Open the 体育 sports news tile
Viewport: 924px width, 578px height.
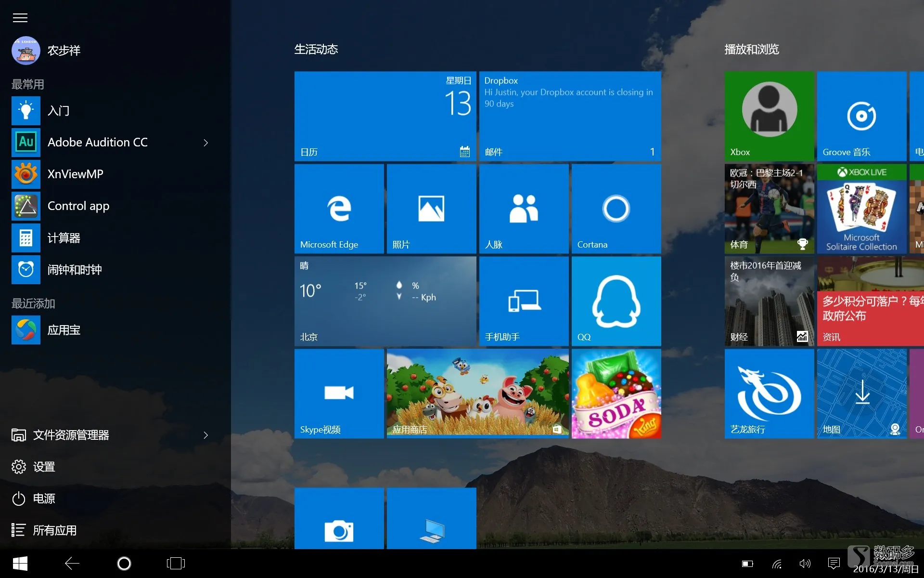click(769, 209)
